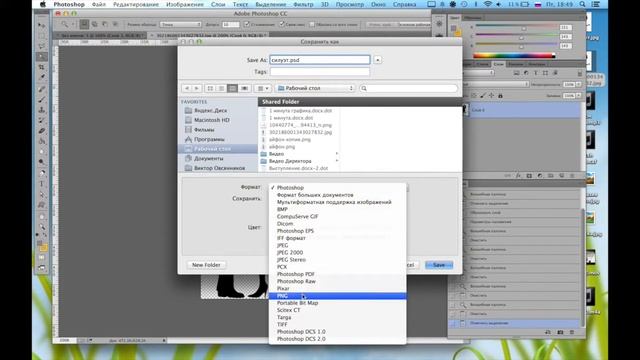Click the Tags input field

pos(320,72)
